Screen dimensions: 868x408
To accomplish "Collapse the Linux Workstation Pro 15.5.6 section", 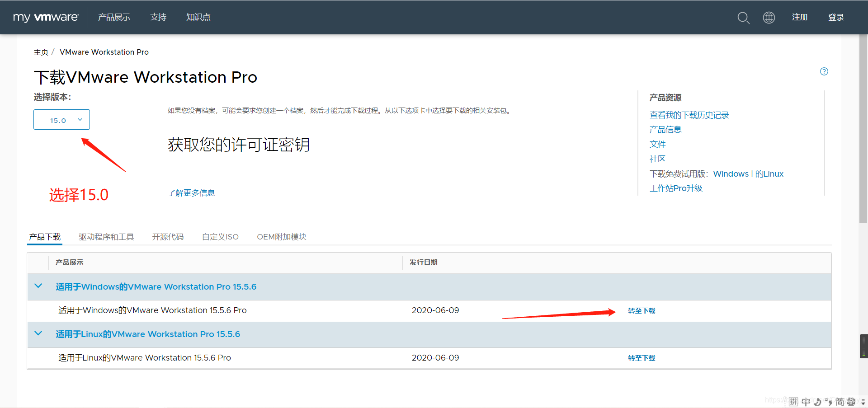I will point(38,333).
